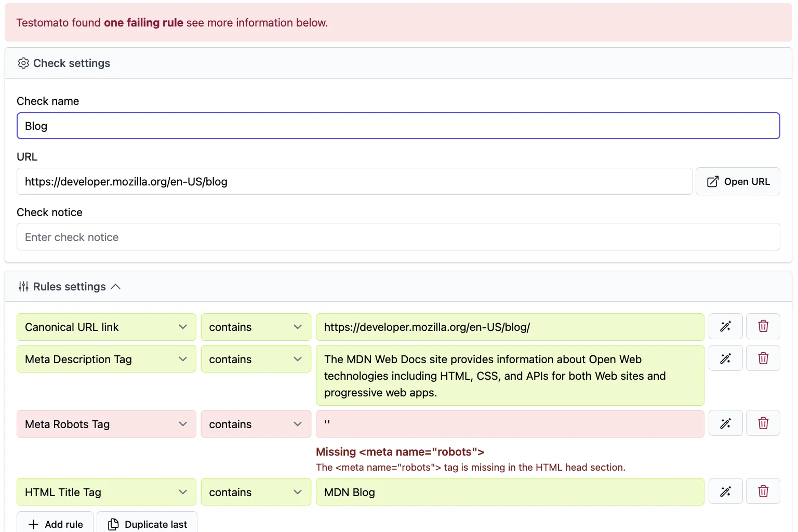Click the magic wand icon for Meta Robots rule
This screenshot has height=532, width=798.
pos(726,423)
